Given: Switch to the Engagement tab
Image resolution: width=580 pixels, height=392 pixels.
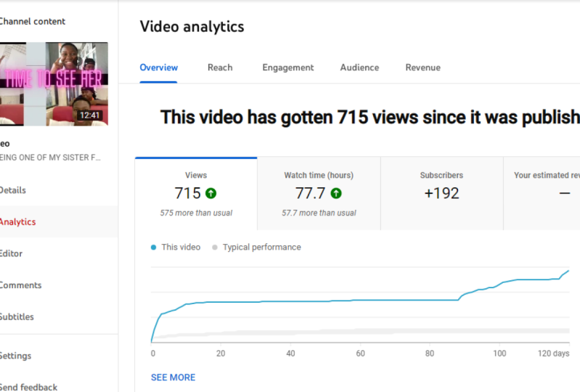Looking at the screenshot, I should [287, 68].
